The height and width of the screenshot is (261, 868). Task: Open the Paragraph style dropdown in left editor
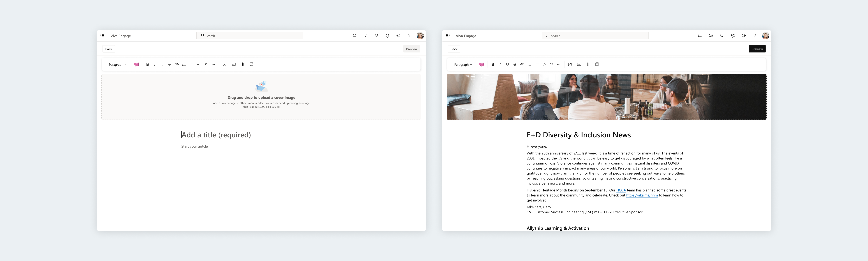point(118,65)
